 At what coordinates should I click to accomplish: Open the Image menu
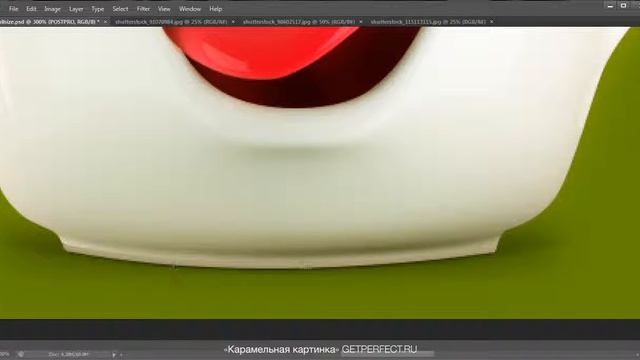pos(52,9)
